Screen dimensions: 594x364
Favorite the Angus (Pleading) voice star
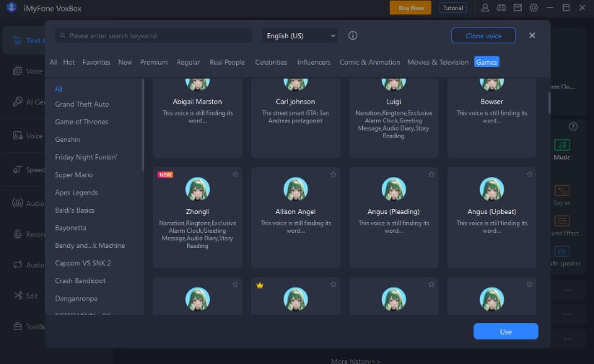tap(432, 174)
